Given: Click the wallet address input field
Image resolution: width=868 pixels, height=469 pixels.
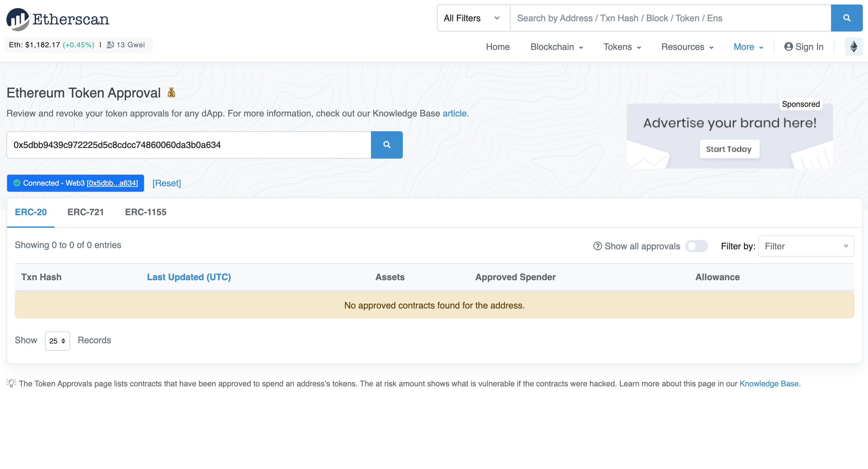Looking at the screenshot, I should coord(189,145).
